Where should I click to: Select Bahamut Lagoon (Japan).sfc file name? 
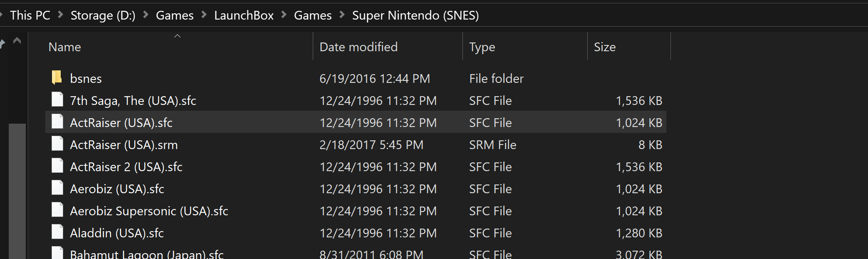[147, 254]
